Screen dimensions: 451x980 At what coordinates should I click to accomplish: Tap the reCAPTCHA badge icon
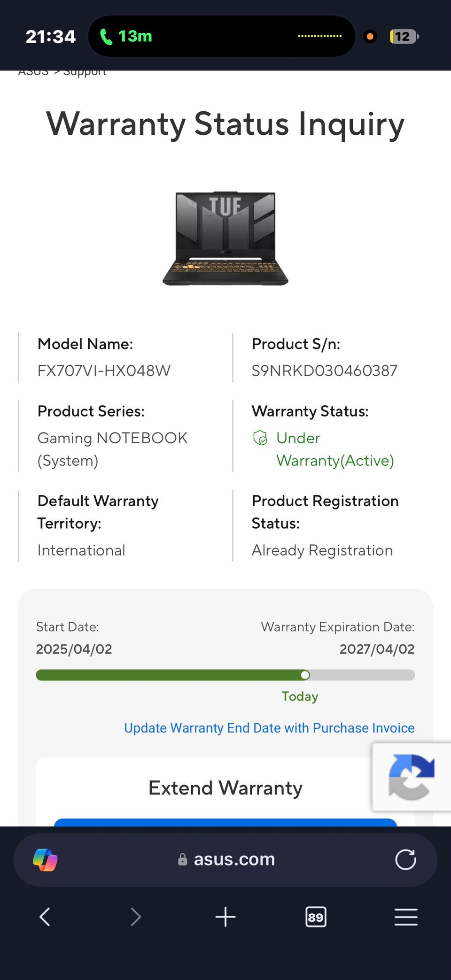click(412, 777)
